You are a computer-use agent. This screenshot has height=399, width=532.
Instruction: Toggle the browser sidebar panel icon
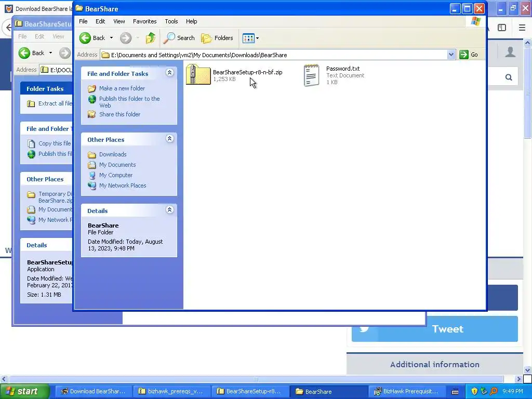(502, 28)
